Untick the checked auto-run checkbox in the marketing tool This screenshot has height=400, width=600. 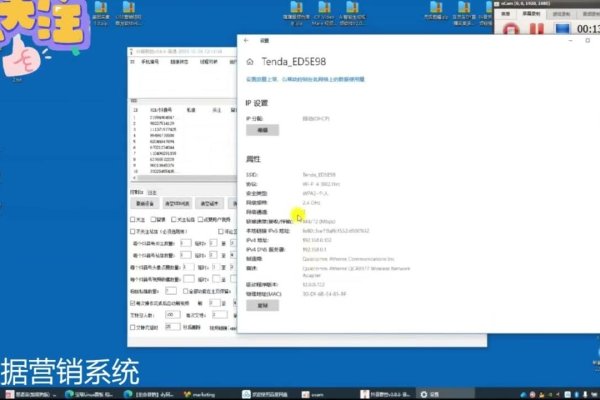tap(133, 303)
